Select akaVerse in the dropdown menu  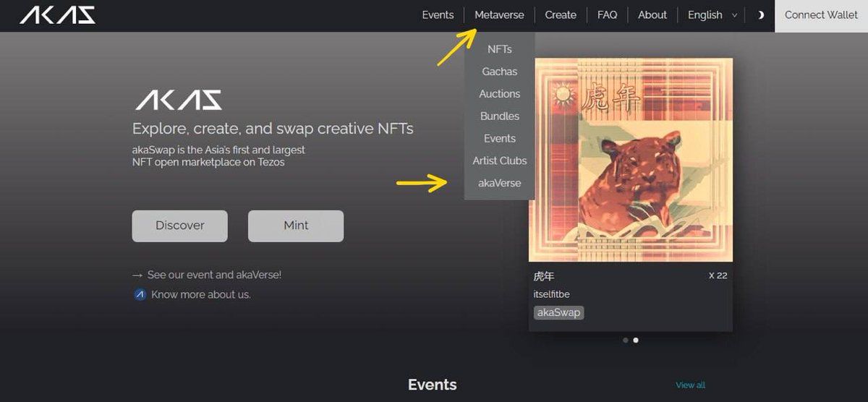coord(499,184)
